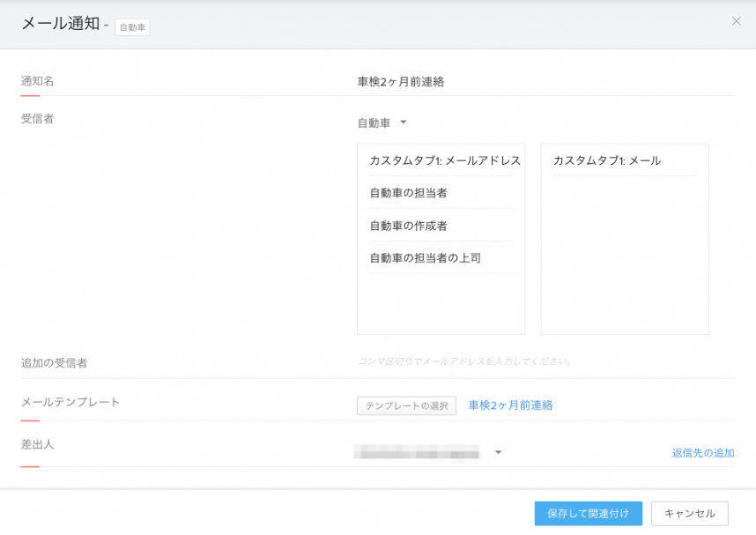Choose 自動車の作成者 from the recipient list
This screenshot has width=756, height=535.
pos(409,226)
